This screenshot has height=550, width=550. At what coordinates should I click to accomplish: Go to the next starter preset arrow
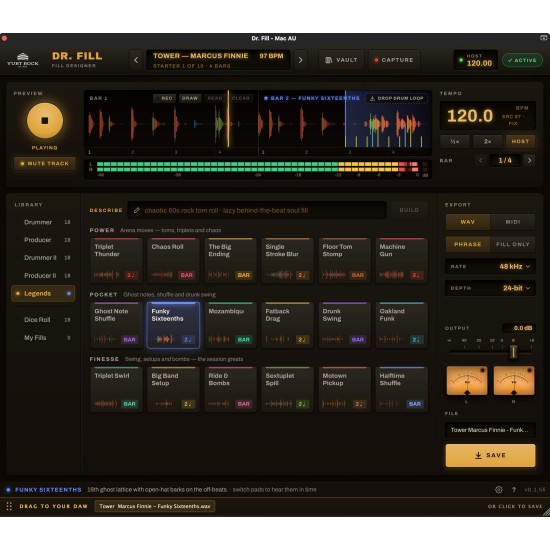point(300,60)
